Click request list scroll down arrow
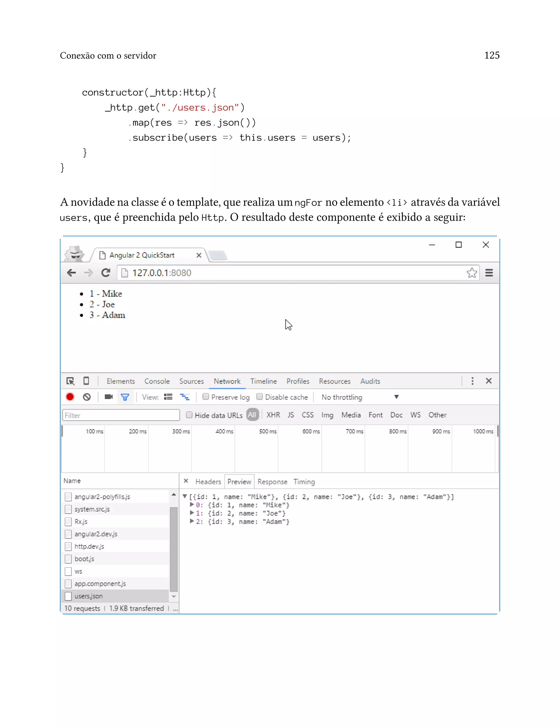This screenshot has width=560, height=728. point(174,597)
